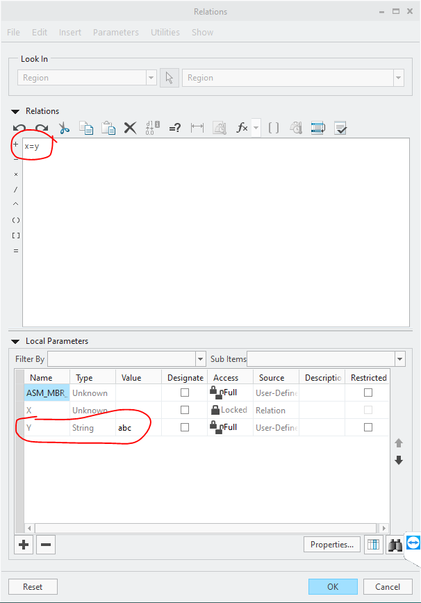
Task: Open the Sub Items dropdown
Action: pos(400,359)
